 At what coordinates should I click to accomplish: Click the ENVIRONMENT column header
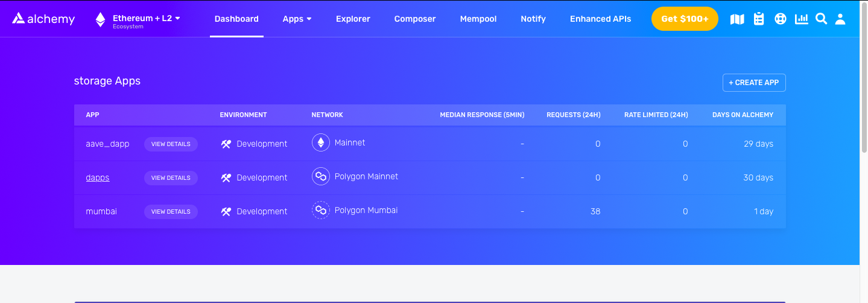(x=243, y=115)
